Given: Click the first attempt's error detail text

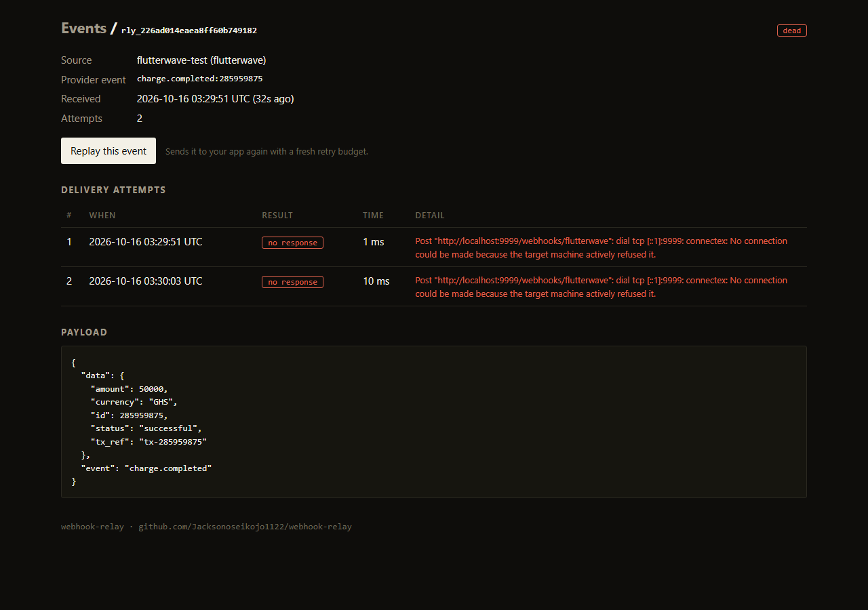Looking at the screenshot, I should 601,248.
